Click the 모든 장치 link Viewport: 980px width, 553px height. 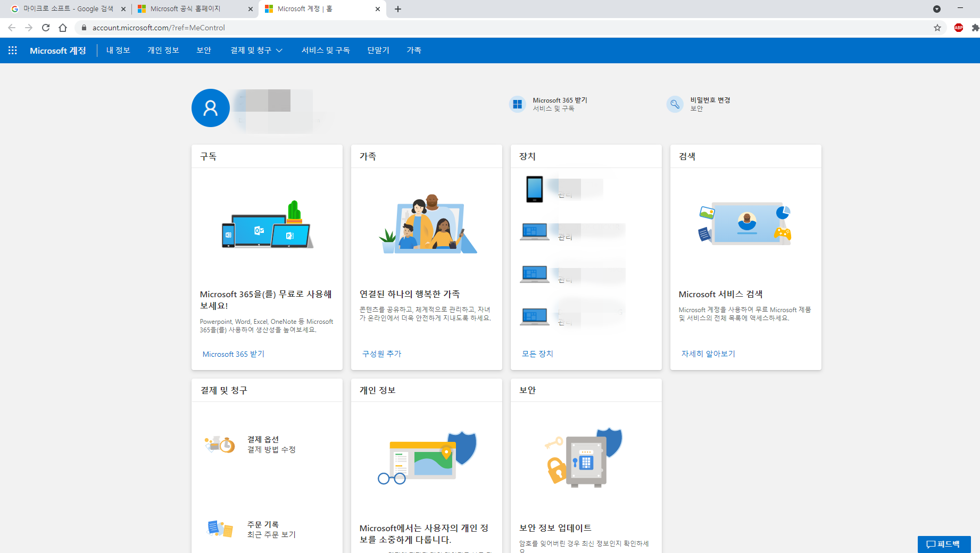[537, 354]
